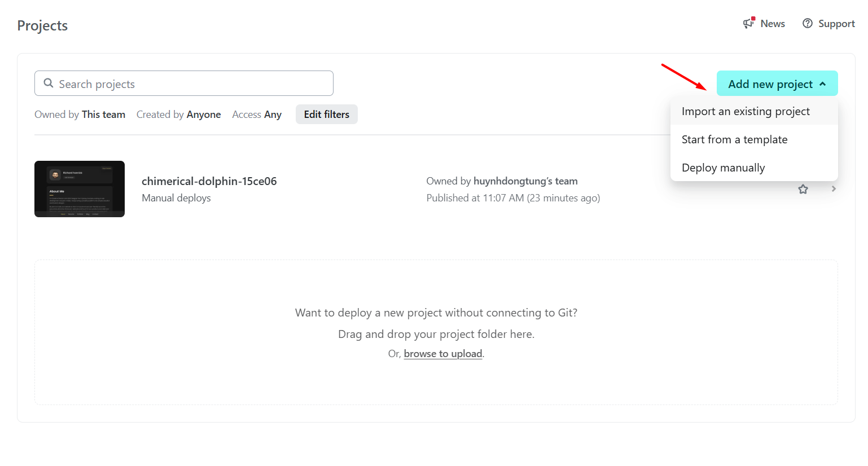Click the search magnifier icon in Search projects
Screen dimensions: 868x466
click(x=49, y=83)
